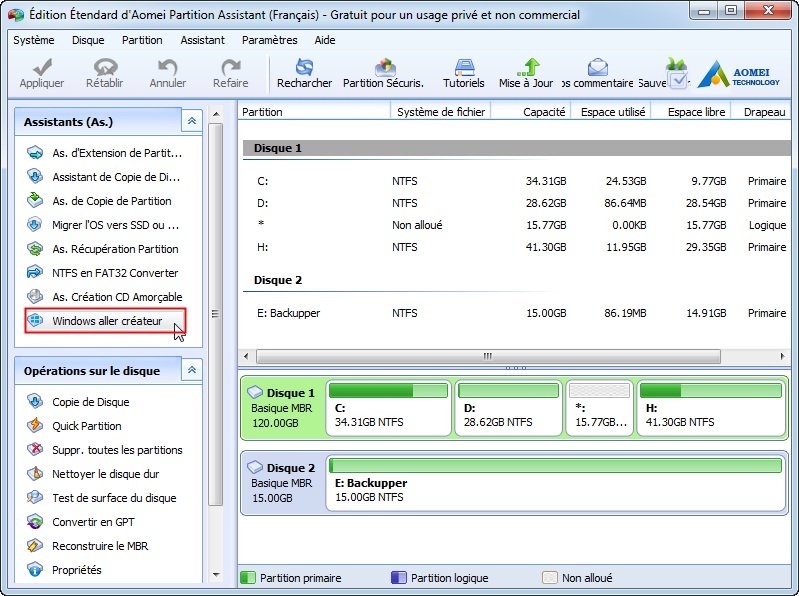Launch As. Récupération Partition wizard

tap(103, 249)
